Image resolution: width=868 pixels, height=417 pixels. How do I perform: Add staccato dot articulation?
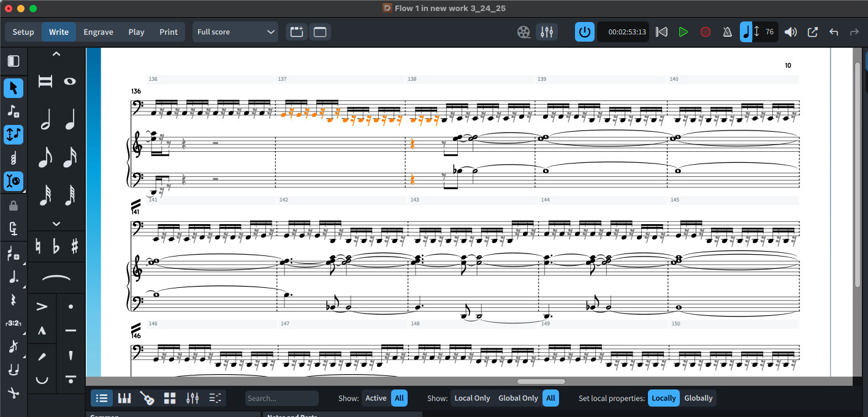tap(70, 306)
